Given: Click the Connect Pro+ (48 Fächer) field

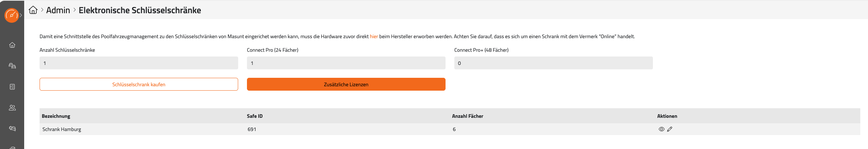Looking at the screenshot, I should pos(553,63).
